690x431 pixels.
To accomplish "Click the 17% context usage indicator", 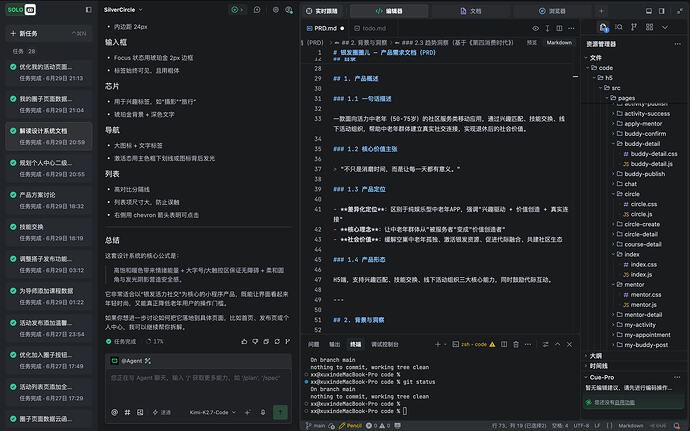I will pyautogui.click(x=155, y=341).
